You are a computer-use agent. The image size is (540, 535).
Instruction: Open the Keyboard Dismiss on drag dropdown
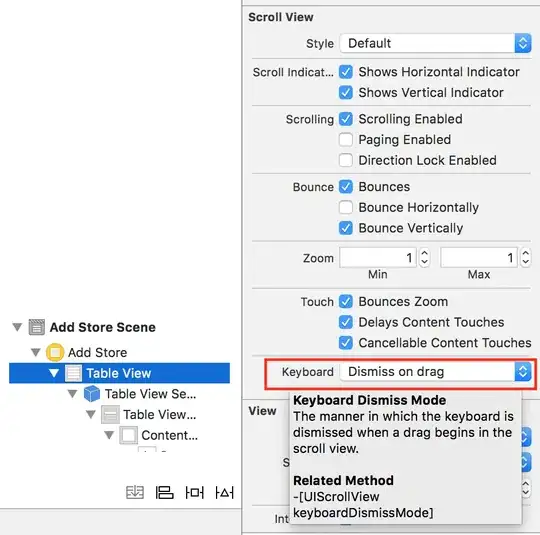(435, 372)
